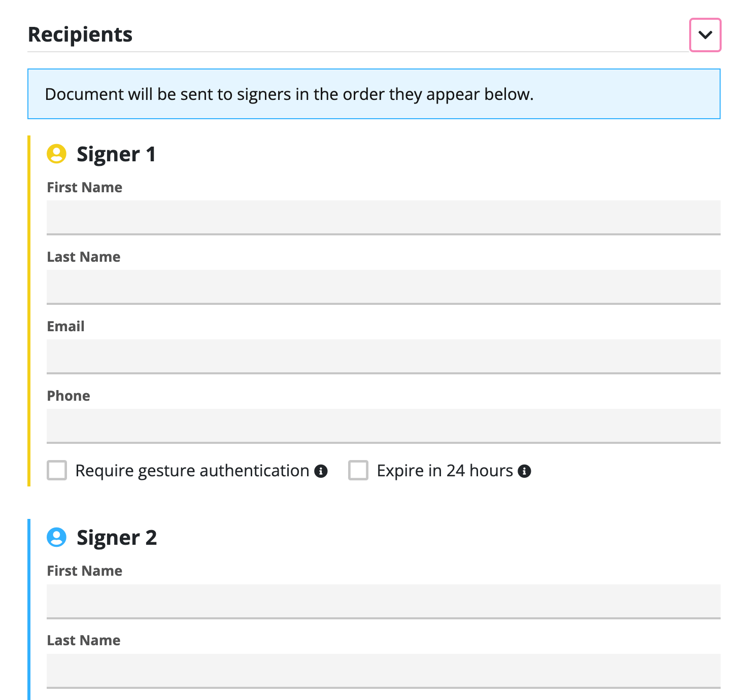746x700 pixels.
Task: Enable Expire in 24 hours for Signer 1
Action: (x=359, y=470)
